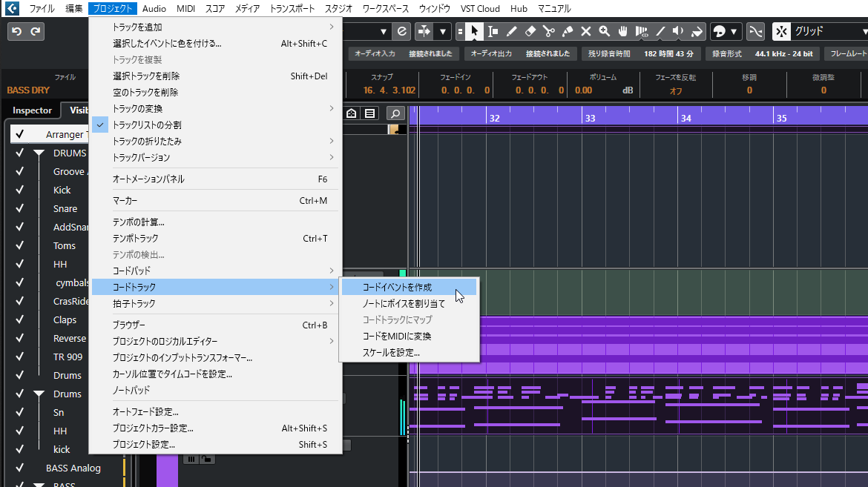The width and height of the screenshot is (868, 487).
Task: Switch to the Inspector tab
Action: [31, 110]
